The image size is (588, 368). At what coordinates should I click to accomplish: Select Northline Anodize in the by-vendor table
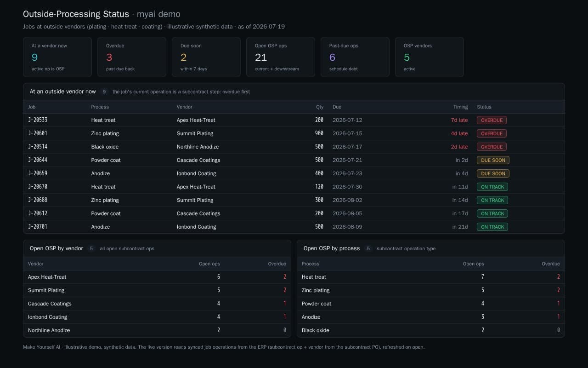157,330
